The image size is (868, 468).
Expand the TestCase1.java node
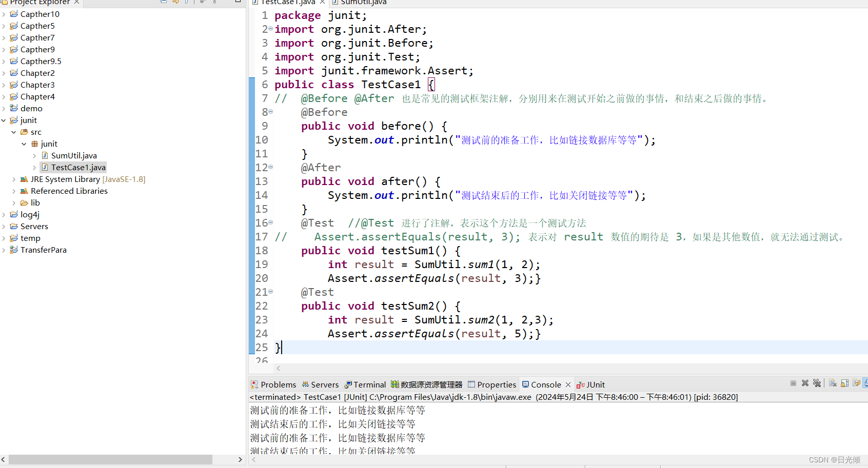34,168
